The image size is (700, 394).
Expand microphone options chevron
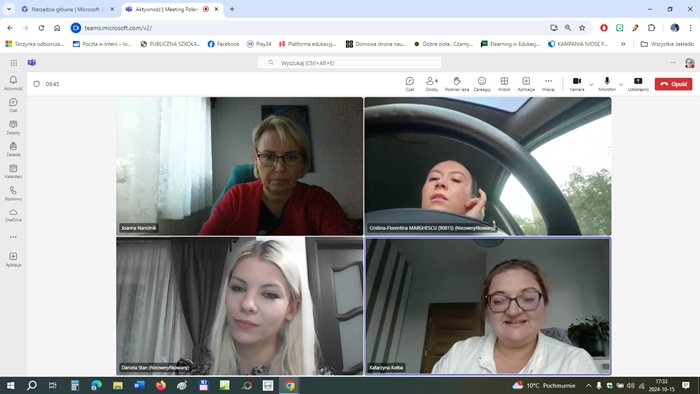621,84
